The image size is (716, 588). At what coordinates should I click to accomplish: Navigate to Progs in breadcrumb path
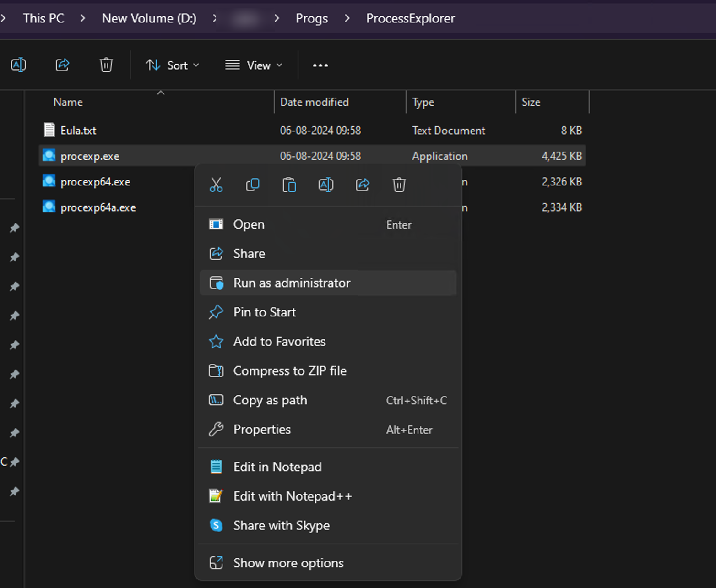pyautogui.click(x=312, y=18)
